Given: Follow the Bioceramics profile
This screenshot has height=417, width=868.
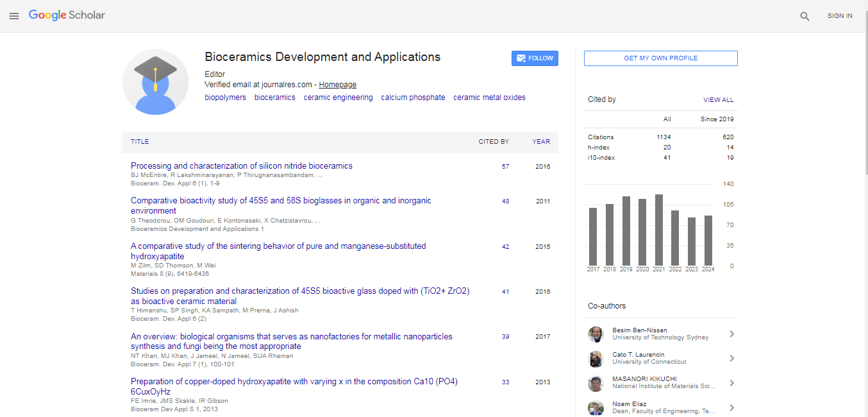Looking at the screenshot, I should (535, 58).
